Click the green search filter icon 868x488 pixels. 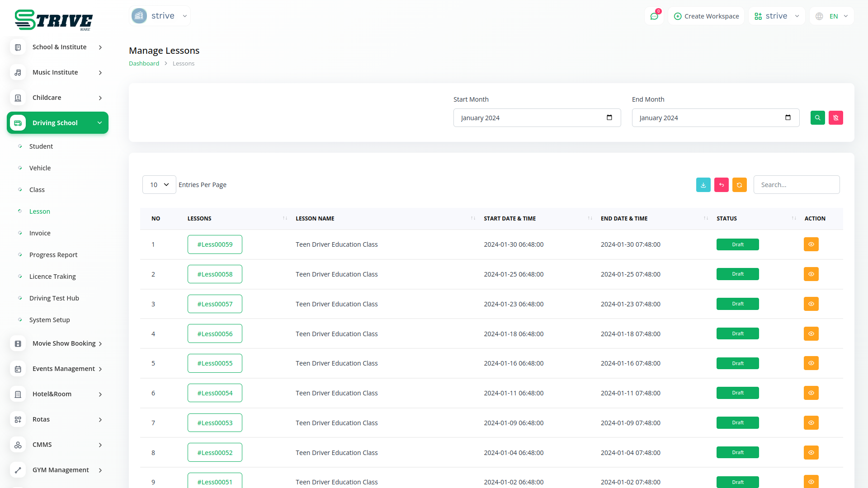pos(817,118)
